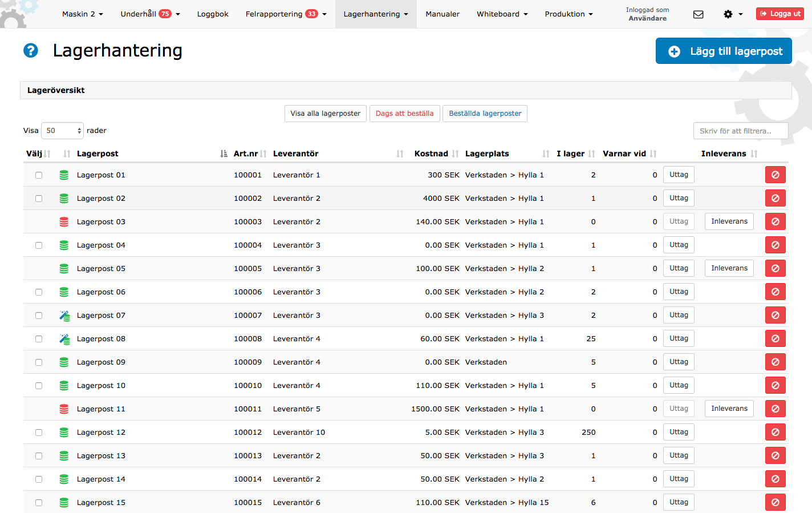Open the Lagerhantering dropdown menu

(376, 14)
